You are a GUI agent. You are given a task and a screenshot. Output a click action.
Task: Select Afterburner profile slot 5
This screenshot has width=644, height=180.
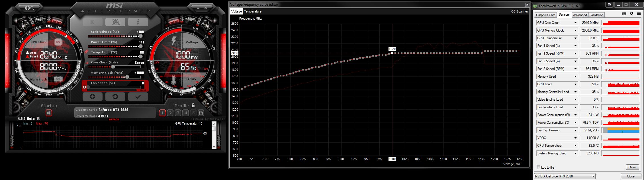[193, 113]
